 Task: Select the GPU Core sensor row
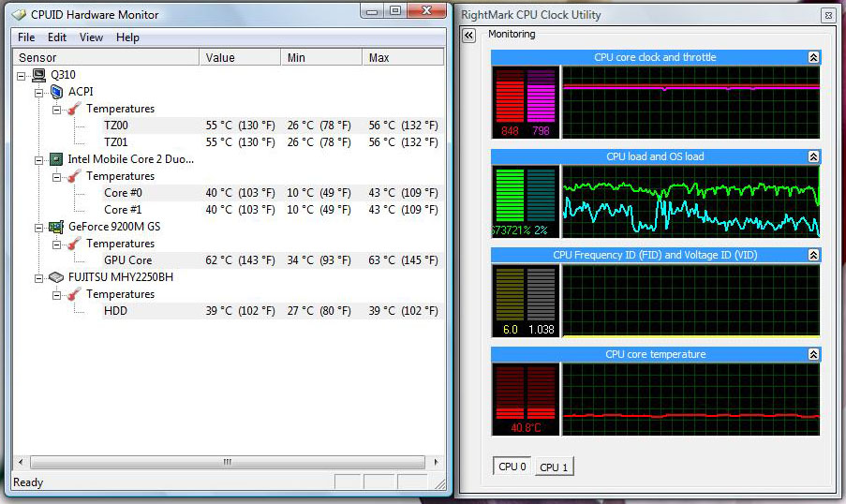point(273,260)
